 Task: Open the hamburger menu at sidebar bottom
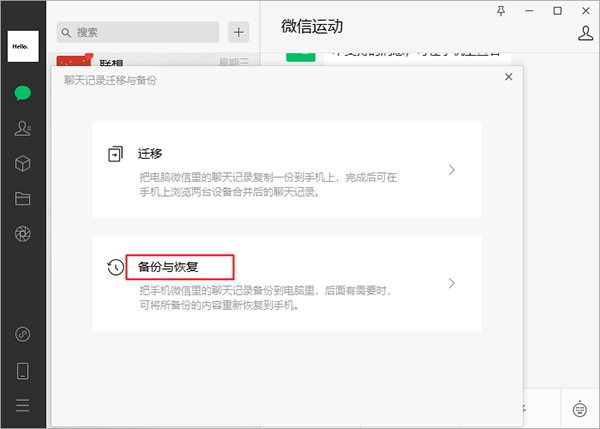[x=22, y=405]
